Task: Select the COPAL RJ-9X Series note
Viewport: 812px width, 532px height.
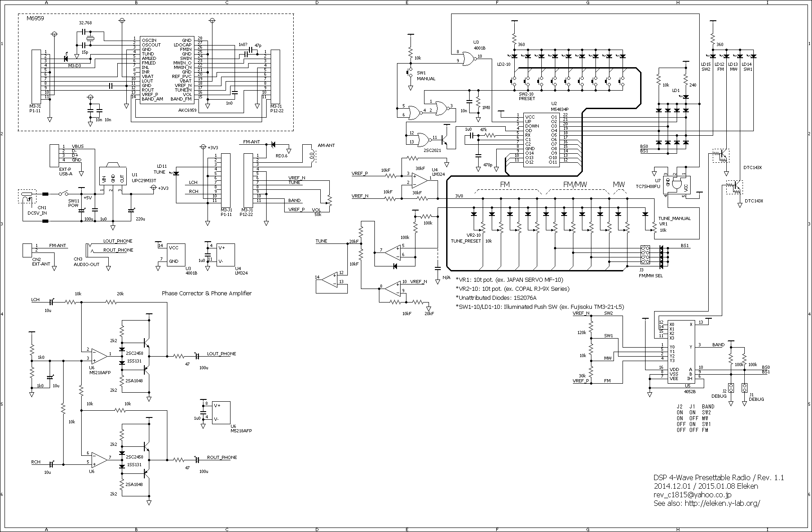Action: (512, 289)
